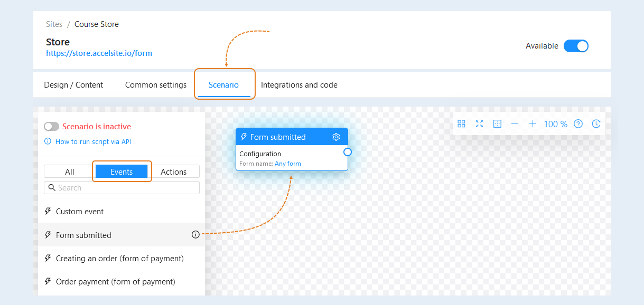
Task: Switch to the Design / Content tab
Action: (x=73, y=85)
